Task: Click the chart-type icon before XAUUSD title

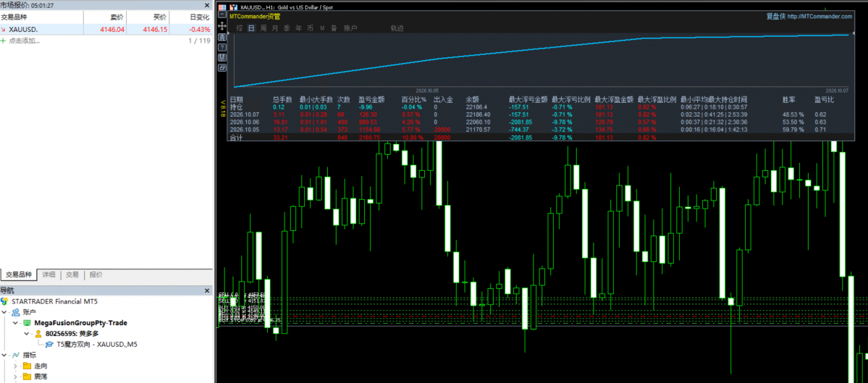Action: [232, 7]
